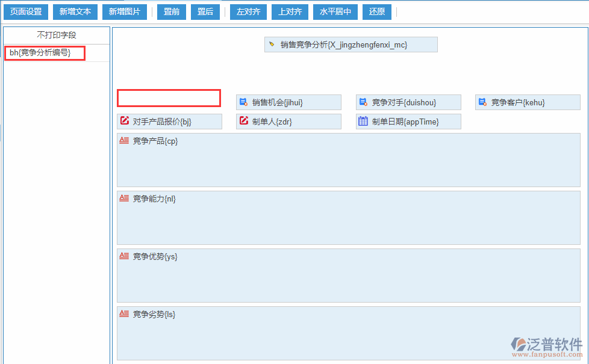Click the text icon beside 竞争能力{nl}

click(124, 198)
